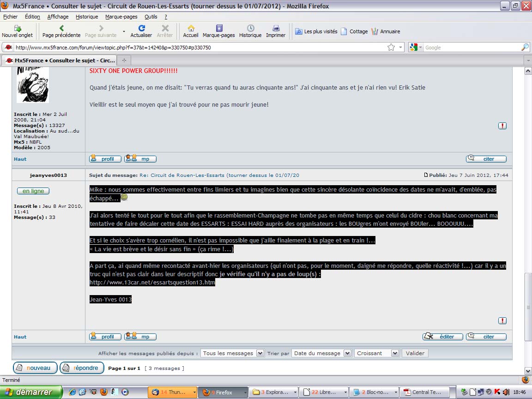Click scrollbar down arrow
This screenshot has height=399, width=532.
point(528,371)
